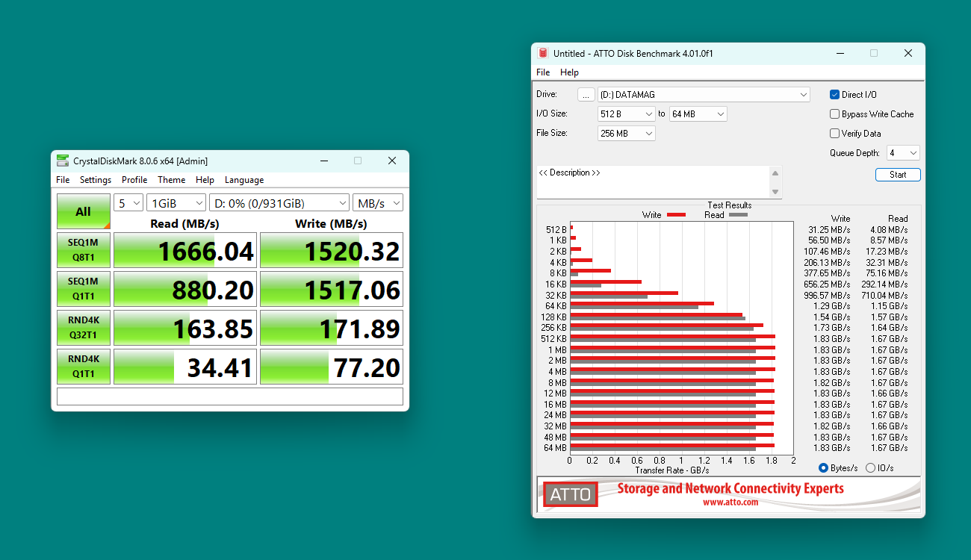This screenshot has width=971, height=560.
Task: Open the File menu in ATTO Disk Benchmark
Action: point(543,72)
